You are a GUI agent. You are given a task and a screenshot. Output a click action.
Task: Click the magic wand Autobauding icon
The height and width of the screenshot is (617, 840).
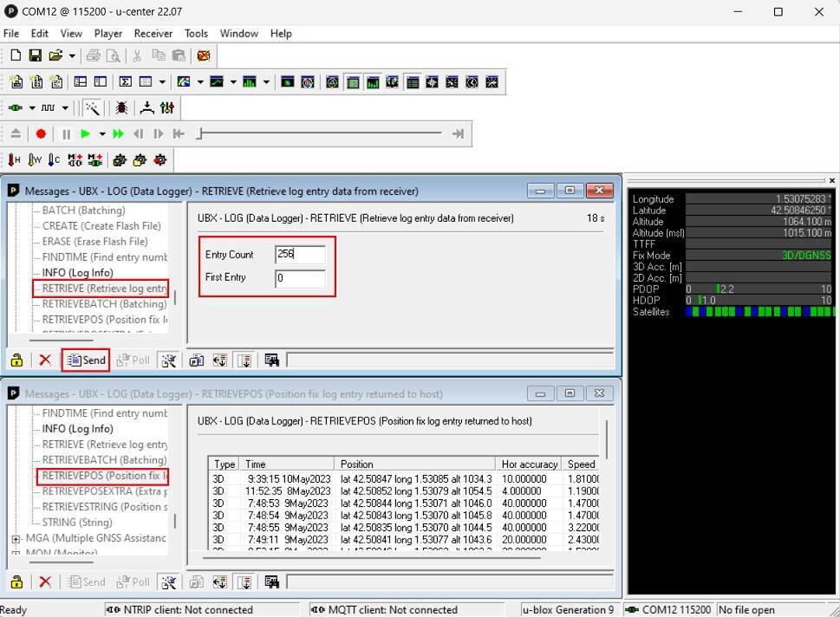click(x=93, y=108)
